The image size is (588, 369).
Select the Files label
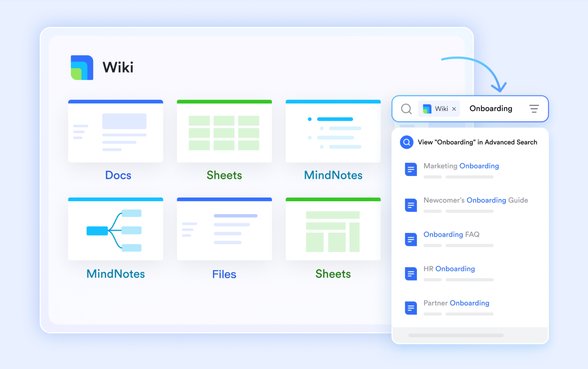click(x=224, y=274)
